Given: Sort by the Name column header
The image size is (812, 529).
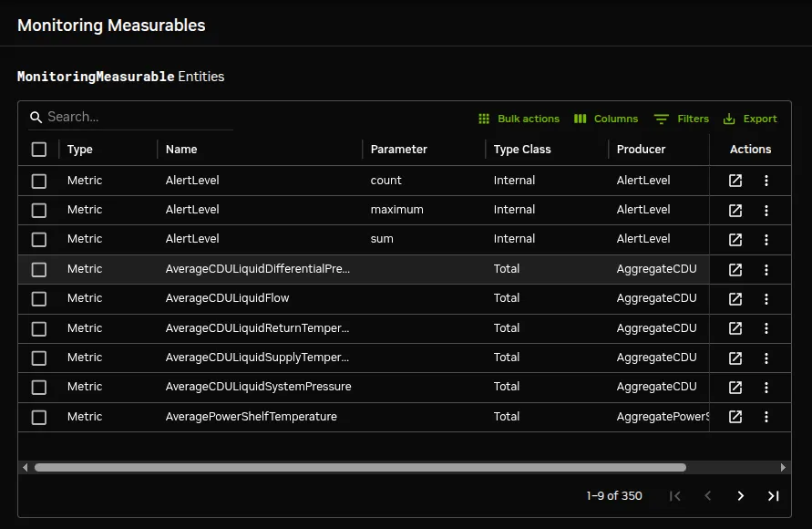Looking at the screenshot, I should click(181, 150).
